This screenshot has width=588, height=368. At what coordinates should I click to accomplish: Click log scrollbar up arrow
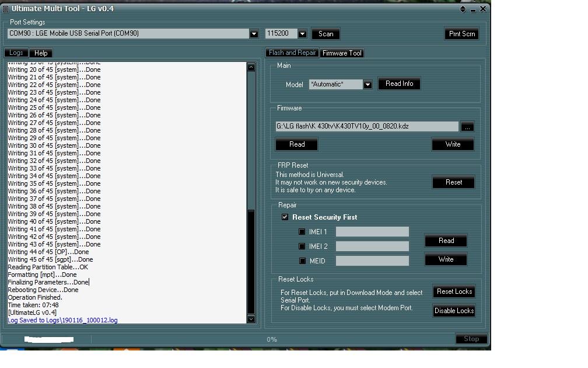pos(251,67)
